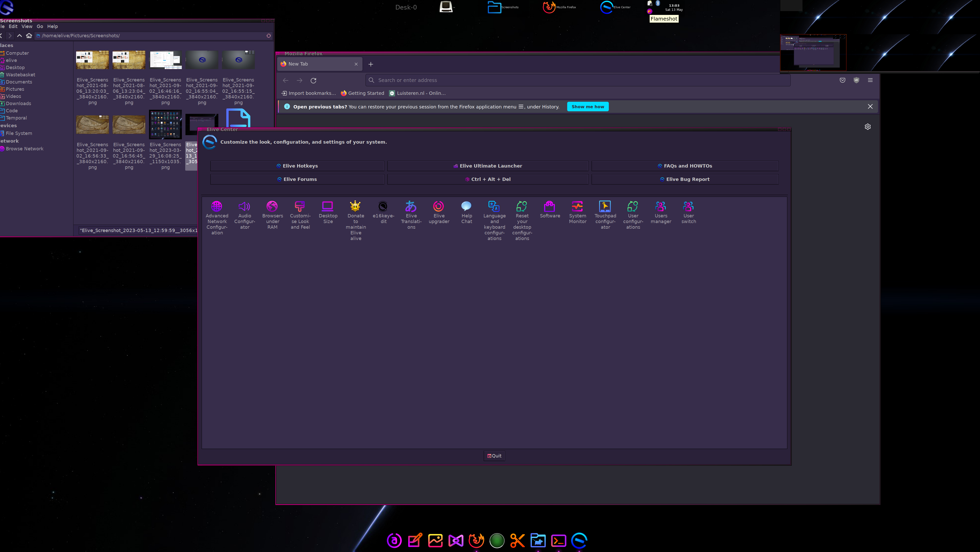The width and height of the screenshot is (980, 552).
Task: Click Elive Ultimate Launcher button
Action: pyautogui.click(x=488, y=166)
